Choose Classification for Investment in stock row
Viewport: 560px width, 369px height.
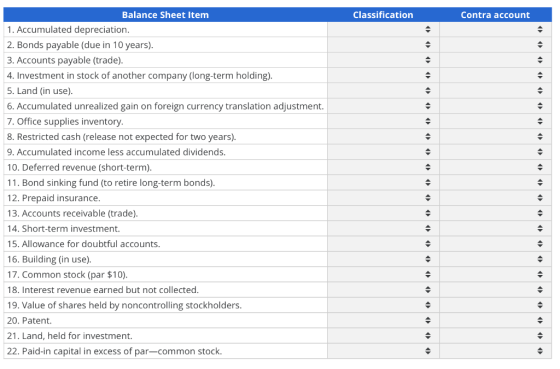pyautogui.click(x=383, y=75)
